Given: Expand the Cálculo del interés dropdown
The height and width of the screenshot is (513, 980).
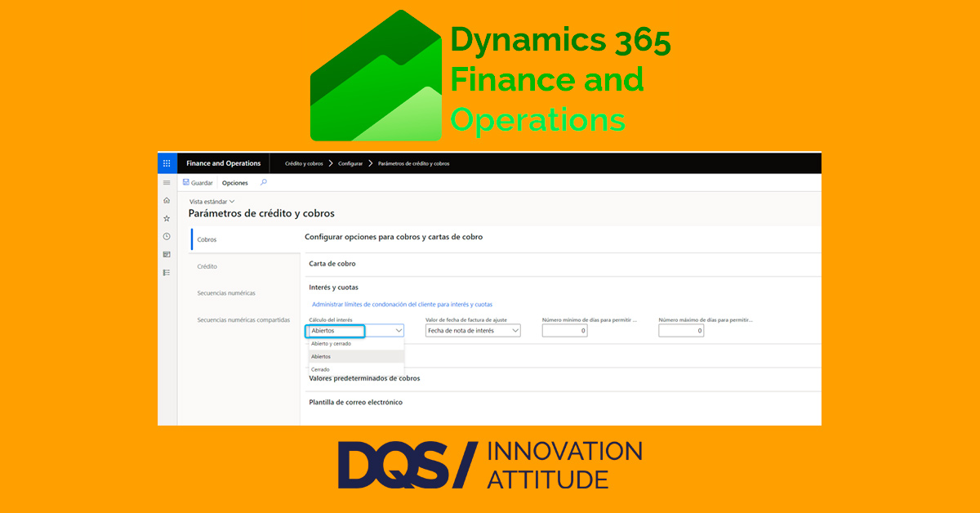Looking at the screenshot, I should [399, 330].
